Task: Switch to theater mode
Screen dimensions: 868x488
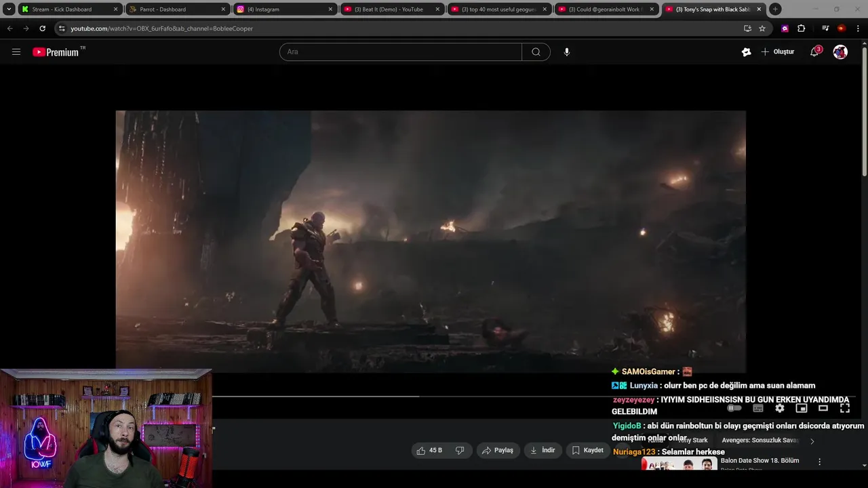Action: tap(823, 408)
